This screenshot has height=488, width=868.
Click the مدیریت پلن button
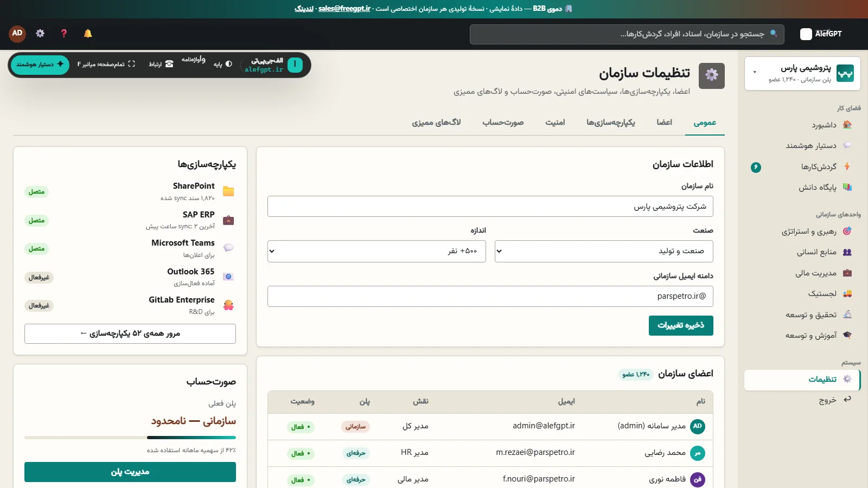pyautogui.click(x=130, y=472)
